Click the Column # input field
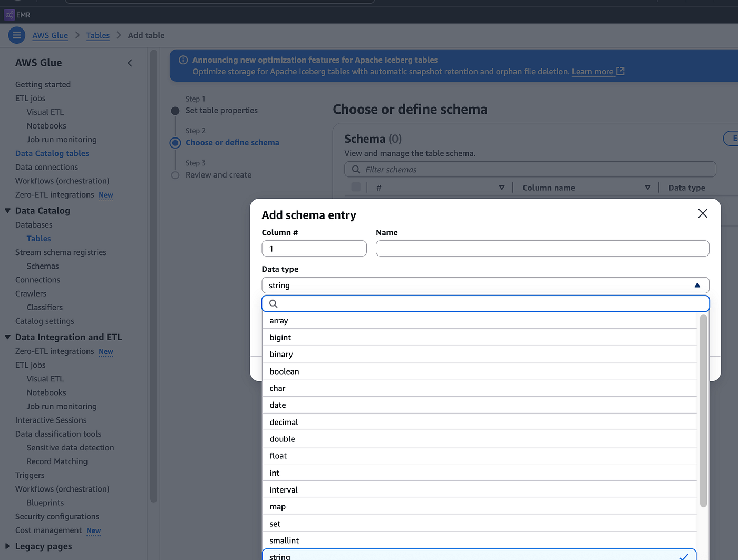 (x=314, y=249)
